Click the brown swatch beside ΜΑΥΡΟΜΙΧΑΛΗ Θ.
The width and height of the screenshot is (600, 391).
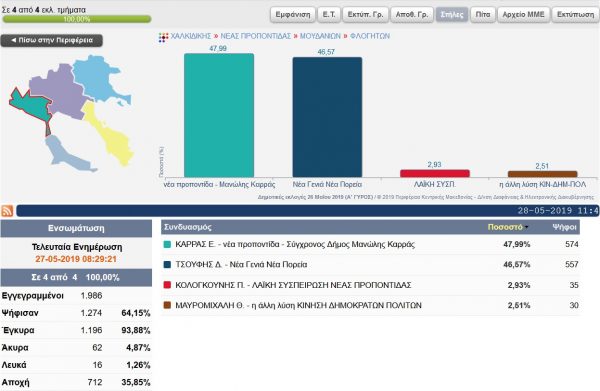(x=167, y=305)
